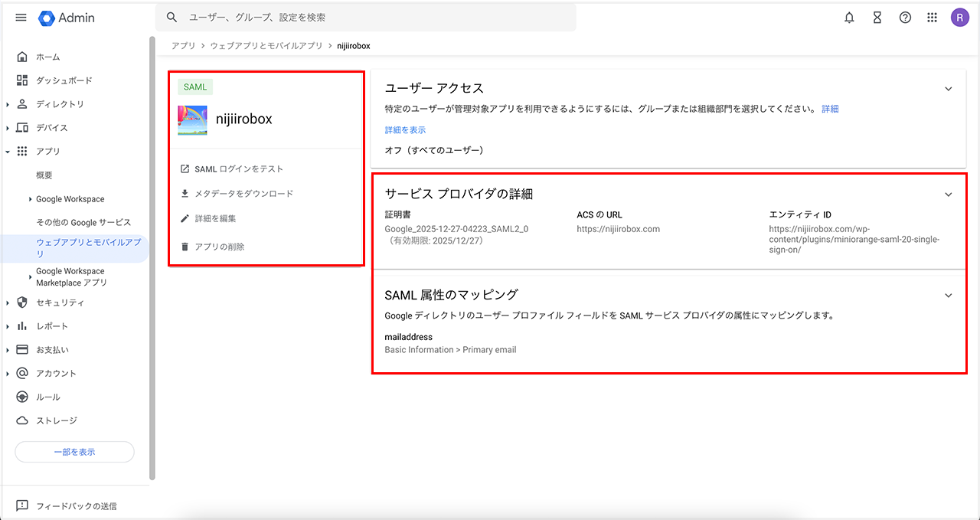Download metadata via メタデータをダウンロード
This screenshot has width=980, height=520.
(243, 194)
